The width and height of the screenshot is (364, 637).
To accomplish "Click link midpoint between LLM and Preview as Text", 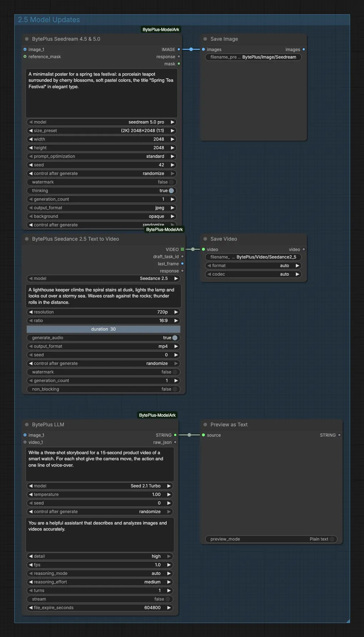I will click(189, 435).
